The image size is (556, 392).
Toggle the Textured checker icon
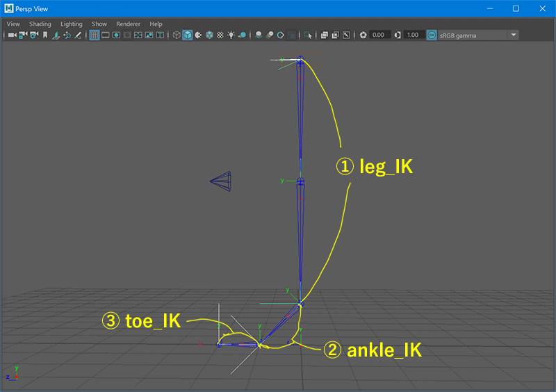[220, 35]
